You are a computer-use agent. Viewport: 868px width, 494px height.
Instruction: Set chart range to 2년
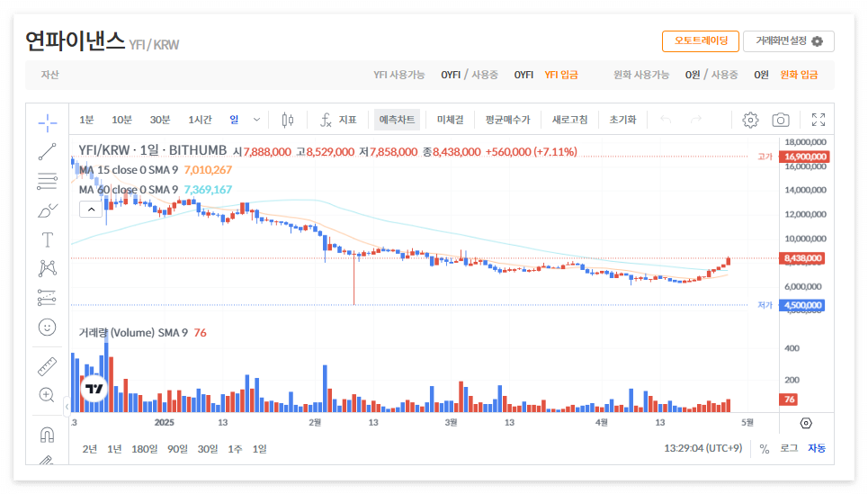90,449
